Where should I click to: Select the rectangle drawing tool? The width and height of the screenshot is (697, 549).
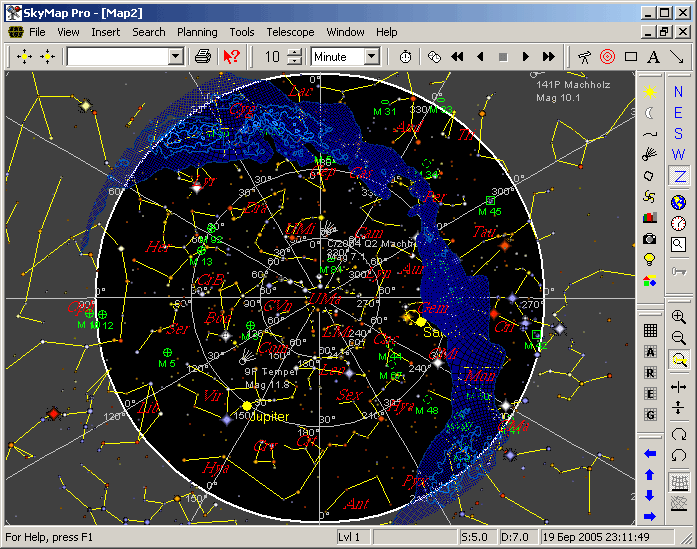[x=630, y=57]
